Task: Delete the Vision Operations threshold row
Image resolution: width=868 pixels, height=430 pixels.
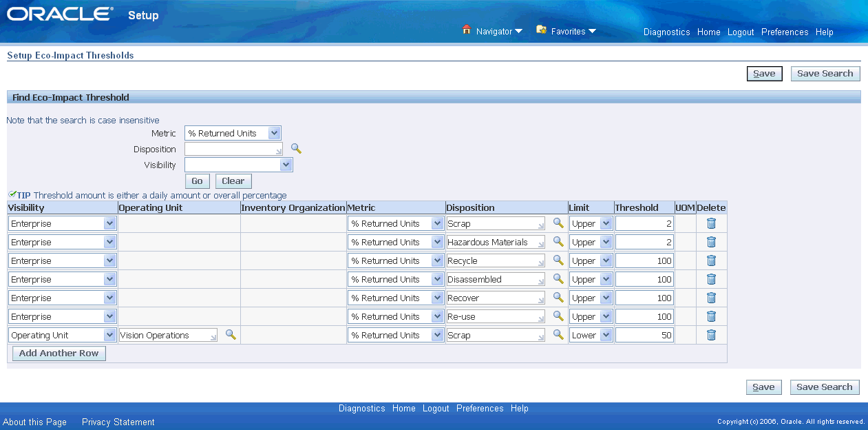Action: [711, 335]
